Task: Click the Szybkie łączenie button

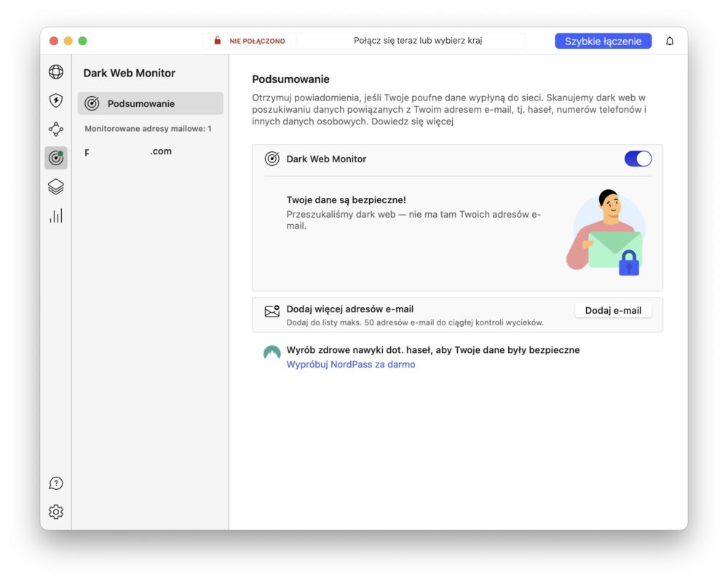Action: [x=603, y=41]
